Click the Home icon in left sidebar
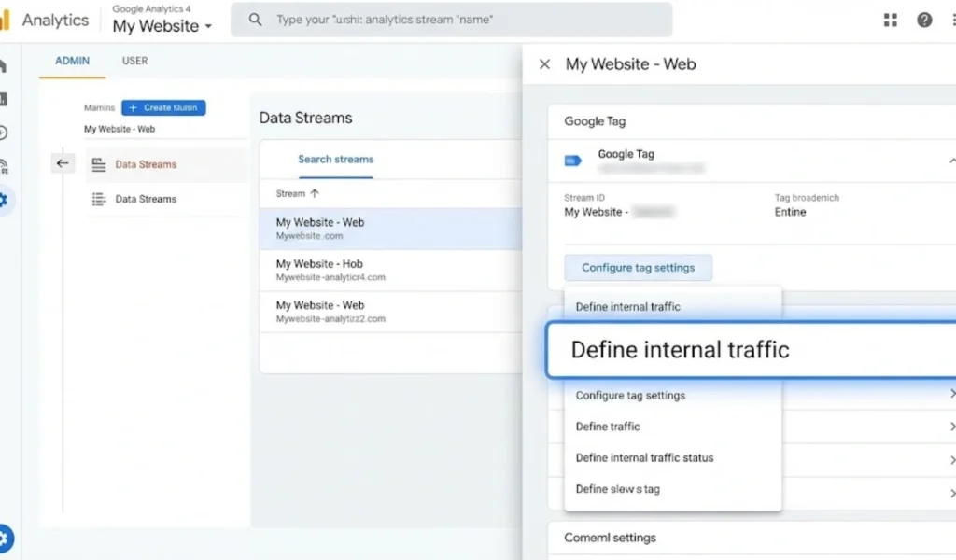This screenshot has height=560, width=956. coord(4,65)
